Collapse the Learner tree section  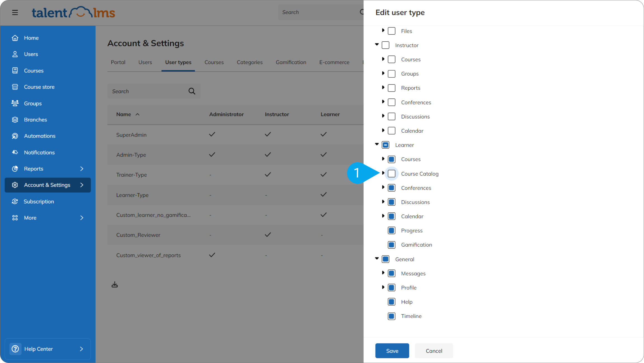377,144
